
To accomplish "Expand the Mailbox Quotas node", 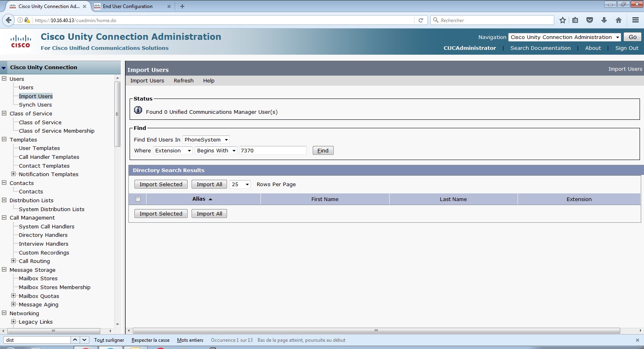I will 13,296.
